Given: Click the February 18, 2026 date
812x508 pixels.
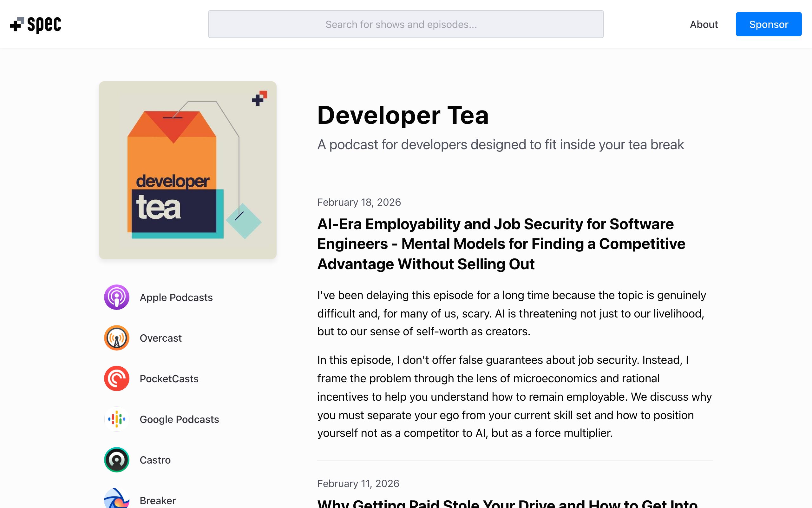Looking at the screenshot, I should (x=359, y=202).
